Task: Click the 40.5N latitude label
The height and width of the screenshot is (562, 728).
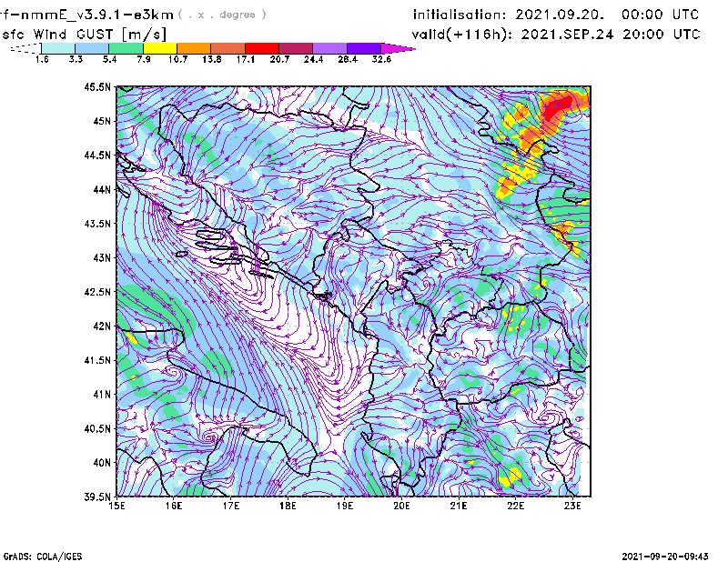Action: pos(97,429)
